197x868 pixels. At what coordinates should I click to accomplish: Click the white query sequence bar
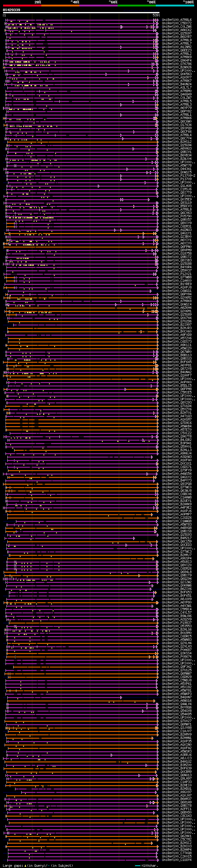pyautogui.click(x=81, y=13)
